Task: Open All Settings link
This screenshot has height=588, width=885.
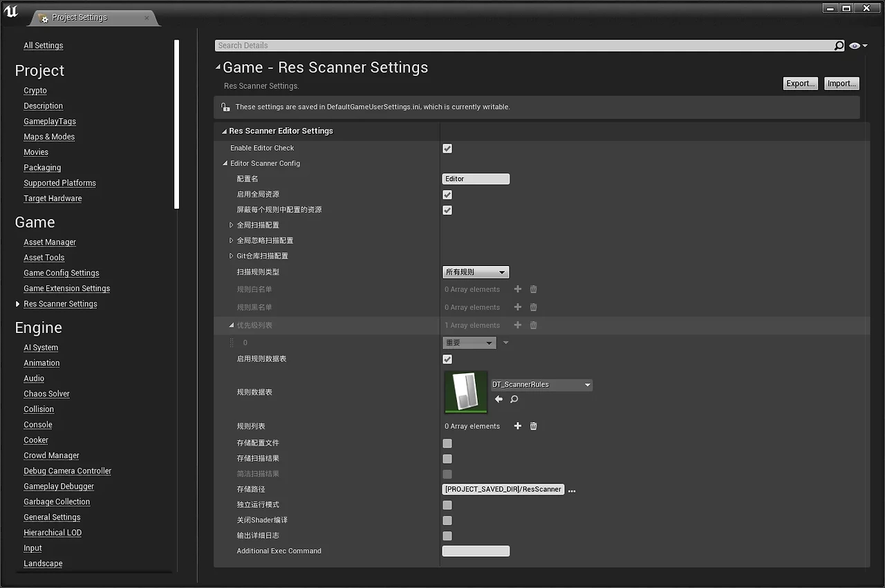Action: click(44, 46)
